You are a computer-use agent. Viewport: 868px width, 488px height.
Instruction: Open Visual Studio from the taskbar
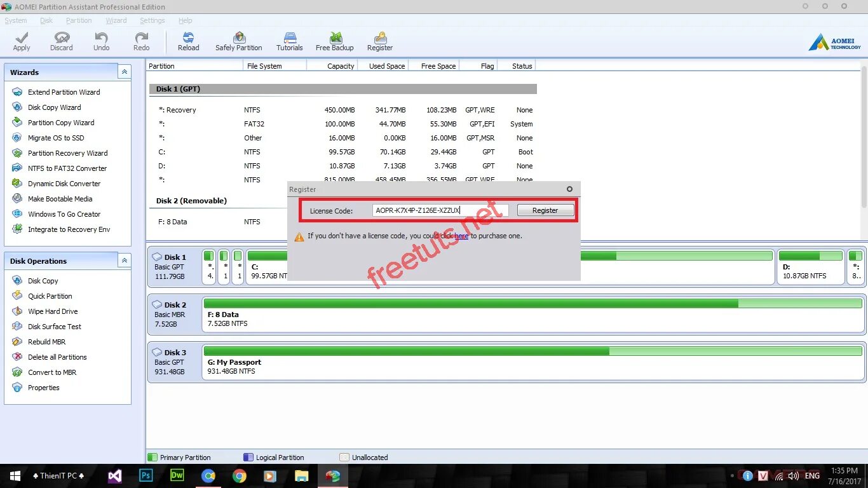point(115,475)
